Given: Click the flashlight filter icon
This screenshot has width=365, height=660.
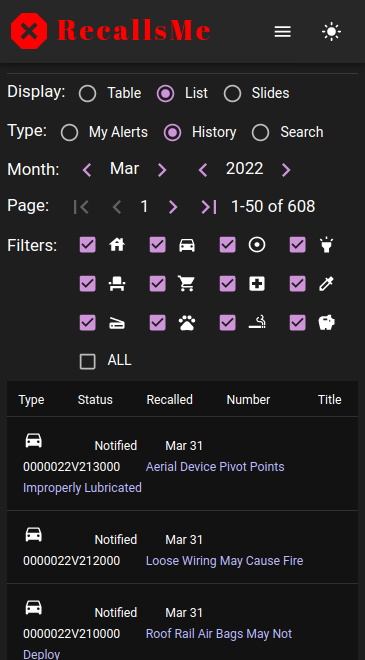Looking at the screenshot, I should 327,245.
